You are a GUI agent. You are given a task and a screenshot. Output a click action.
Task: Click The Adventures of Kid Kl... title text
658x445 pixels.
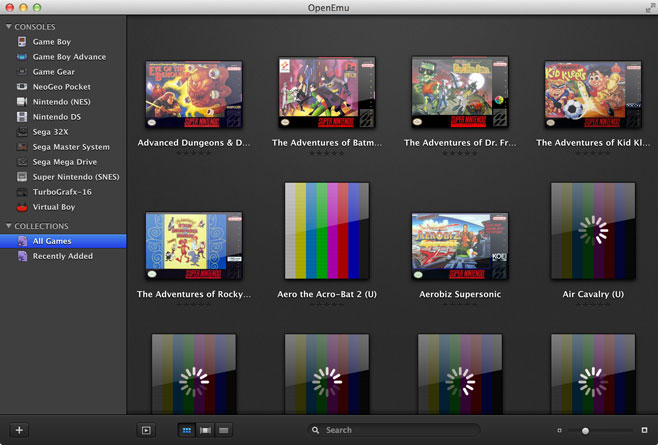pos(593,143)
